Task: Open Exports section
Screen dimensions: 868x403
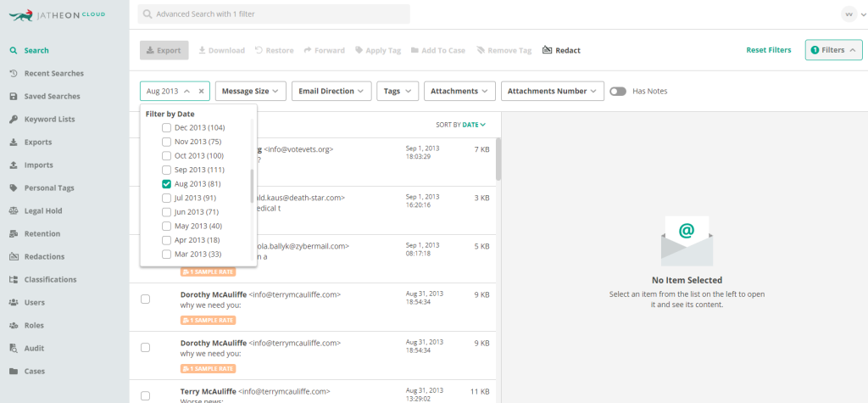Action: coord(37,142)
